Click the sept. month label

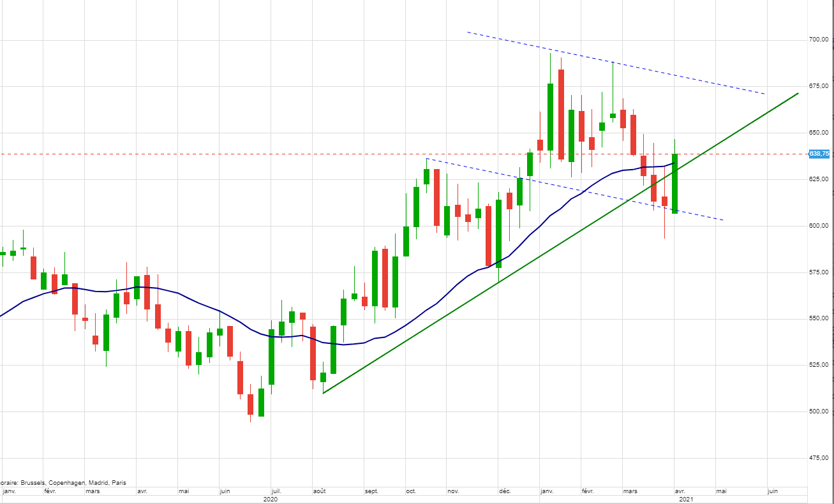(x=371, y=491)
